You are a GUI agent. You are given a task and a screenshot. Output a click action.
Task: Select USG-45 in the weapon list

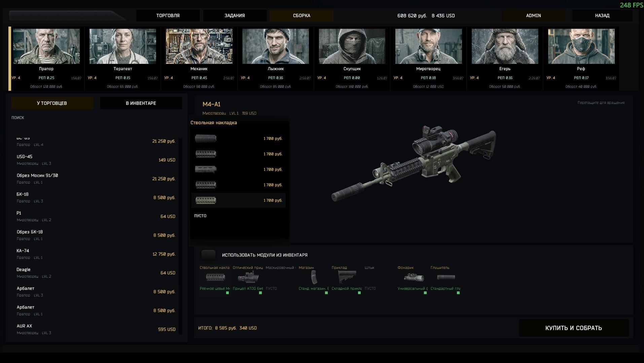96,160
